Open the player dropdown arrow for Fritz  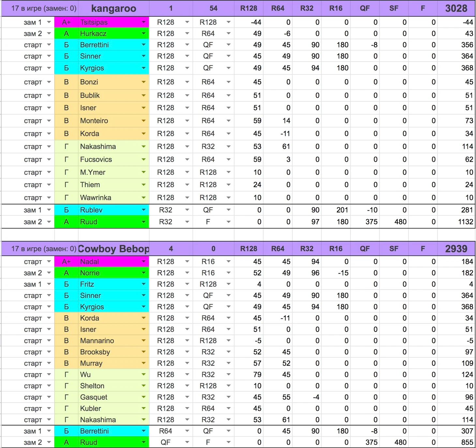click(x=143, y=284)
